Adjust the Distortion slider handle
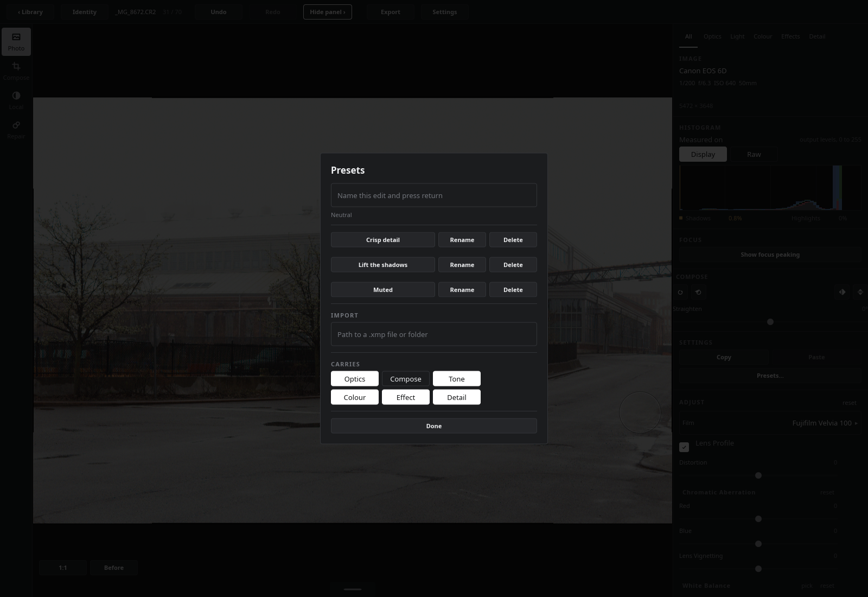 758,475
